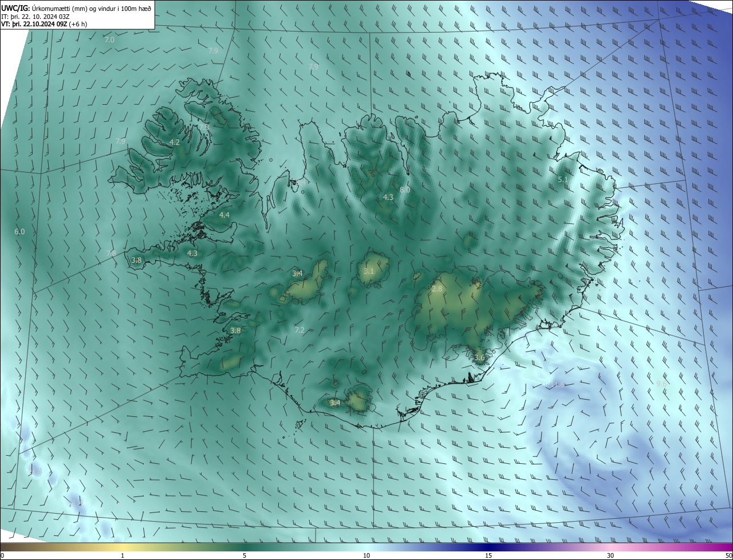Viewport: 733px width, 560px height.
Task: Click the 6.0 value over the western sea
Action: (19, 231)
